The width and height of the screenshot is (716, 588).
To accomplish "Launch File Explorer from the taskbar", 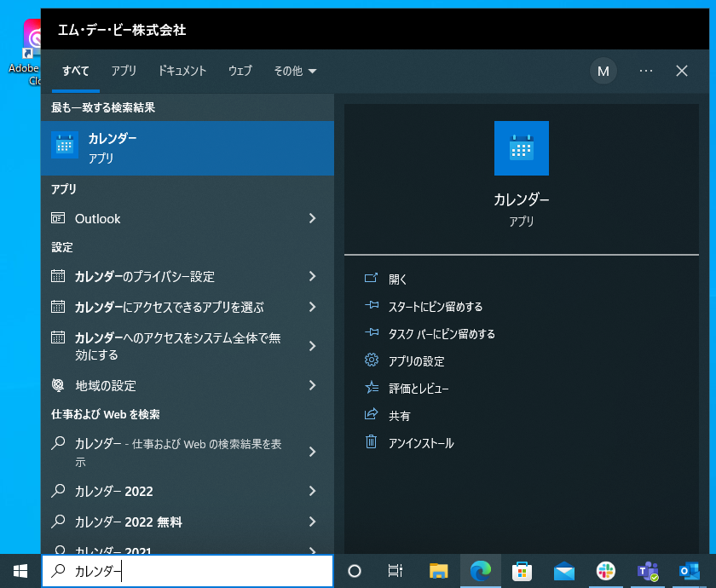I will (x=438, y=571).
